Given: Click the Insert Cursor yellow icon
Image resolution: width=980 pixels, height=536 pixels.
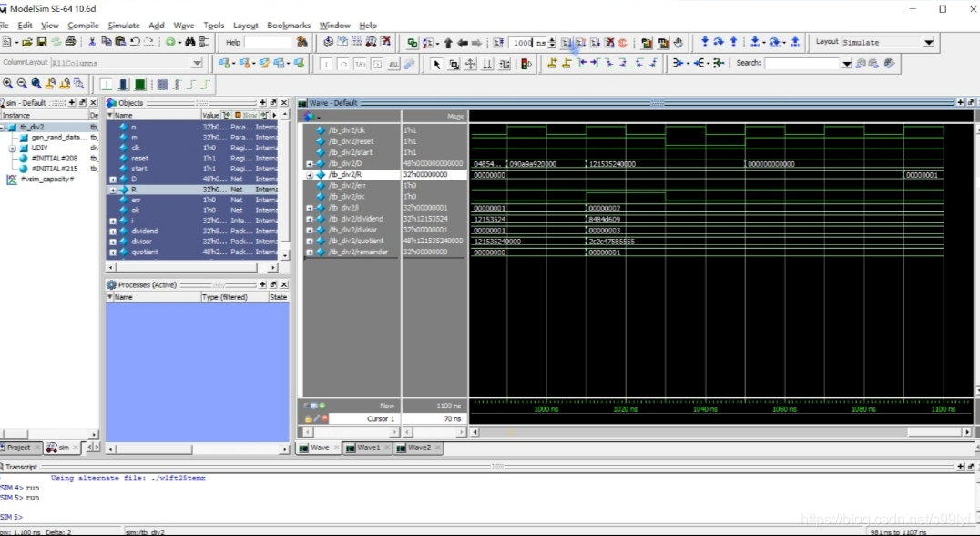Looking at the screenshot, I should pyautogui.click(x=552, y=63).
